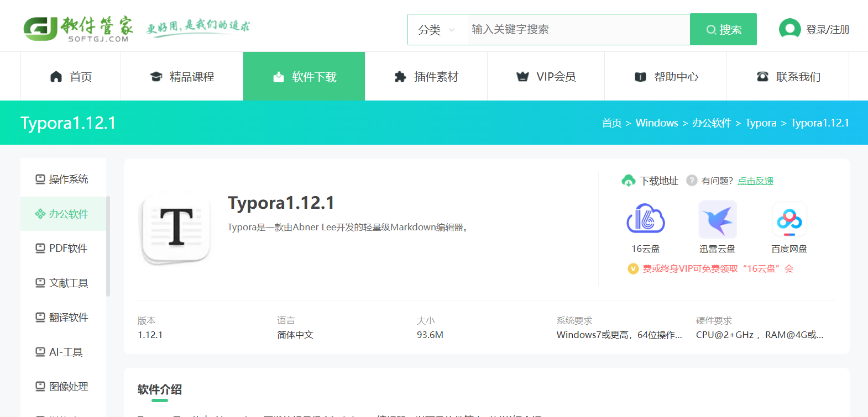Click the orange VIP badge icon

pyautogui.click(x=633, y=269)
